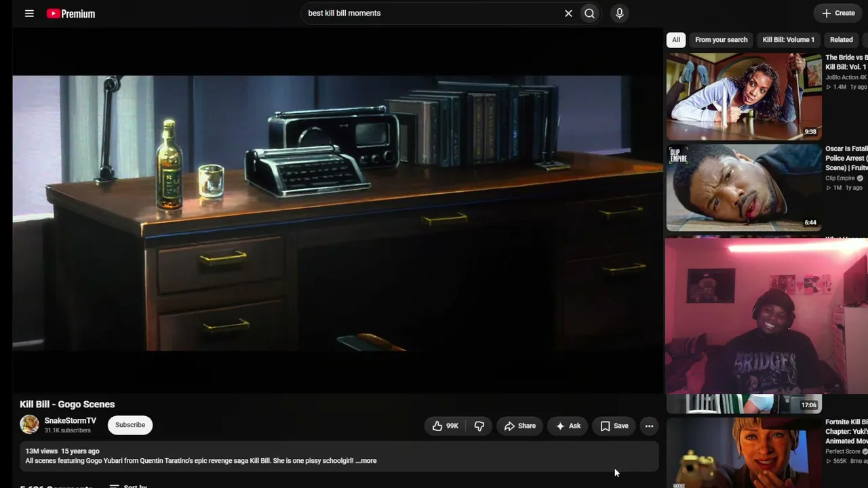The height and width of the screenshot is (488, 868).
Task: Open the Clip Empire channel name
Action: click(x=840, y=178)
